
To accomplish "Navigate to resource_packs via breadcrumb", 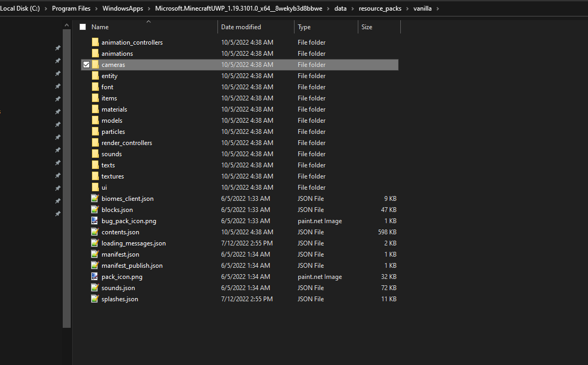I will (x=380, y=9).
